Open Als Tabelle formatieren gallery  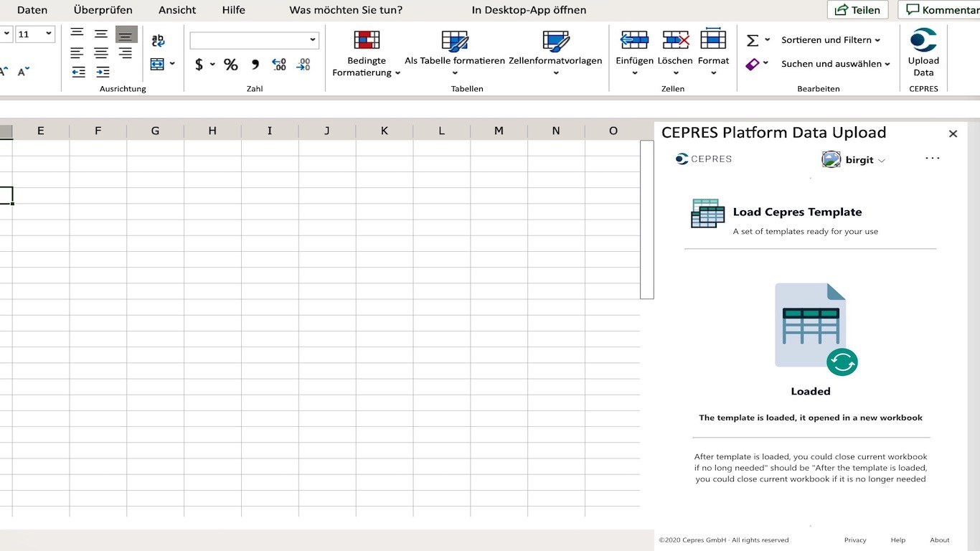(x=455, y=53)
